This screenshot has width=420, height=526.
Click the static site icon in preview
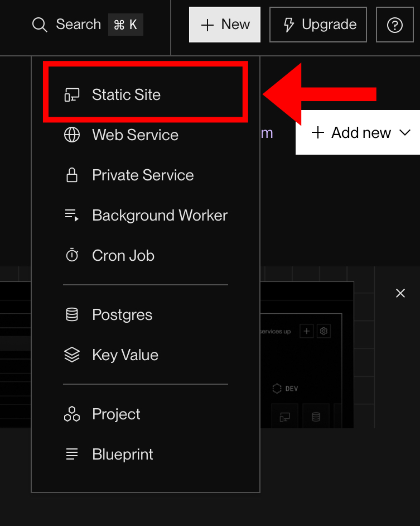click(284, 417)
